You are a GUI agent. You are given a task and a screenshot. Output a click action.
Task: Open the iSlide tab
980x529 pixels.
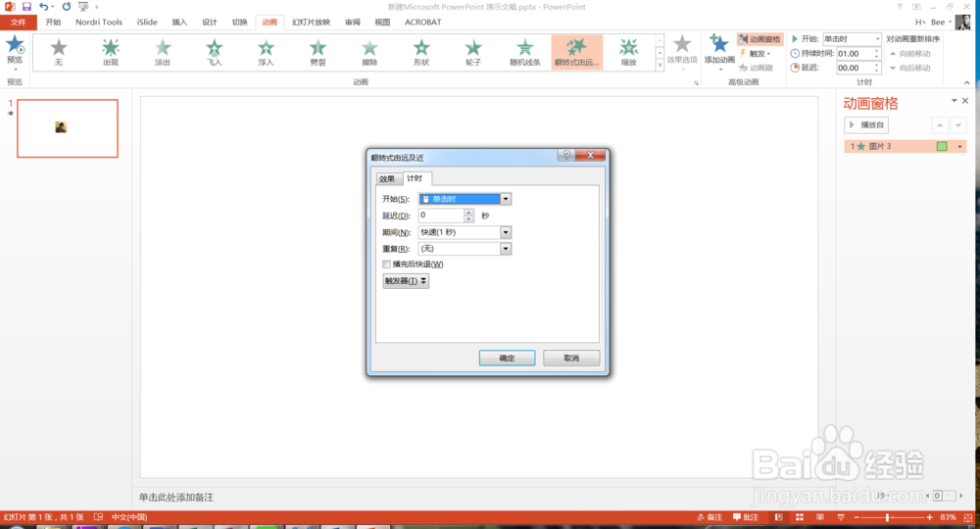(x=148, y=22)
